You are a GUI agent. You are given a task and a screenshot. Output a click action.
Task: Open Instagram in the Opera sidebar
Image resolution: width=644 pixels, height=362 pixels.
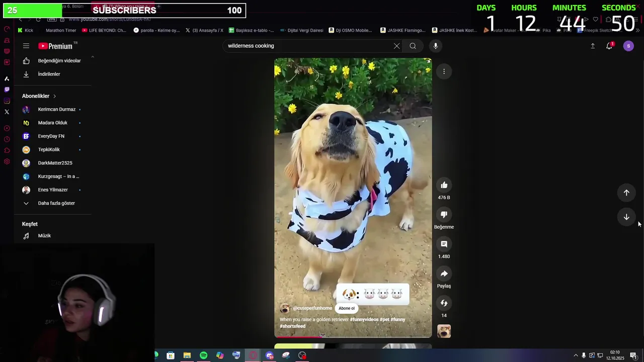(x=7, y=101)
